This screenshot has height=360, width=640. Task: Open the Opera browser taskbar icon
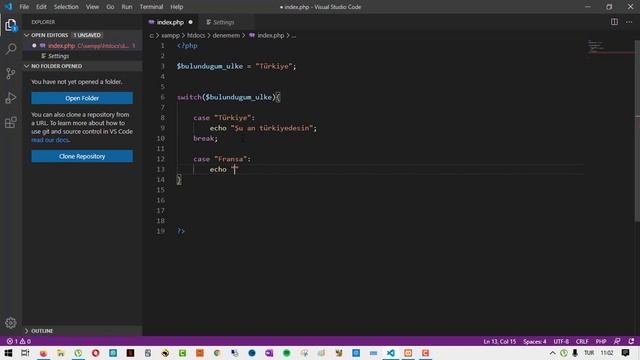pyautogui.click(x=96, y=353)
